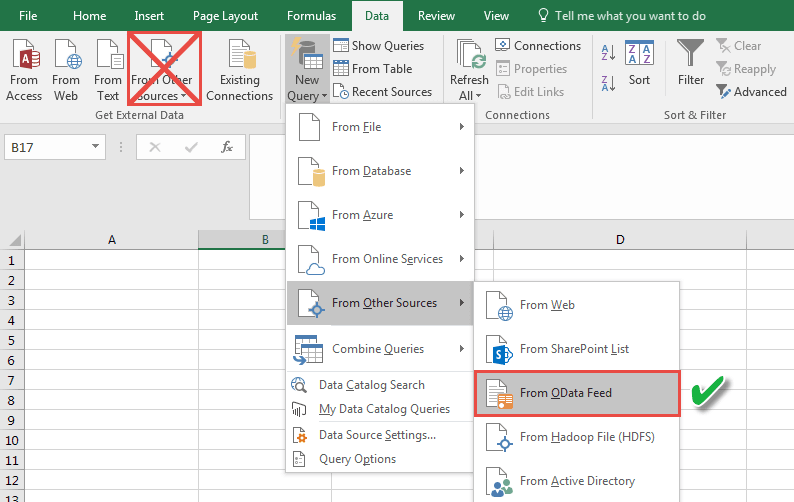
Task: Open Data Source Settings
Action: click(x=380, y=435)
